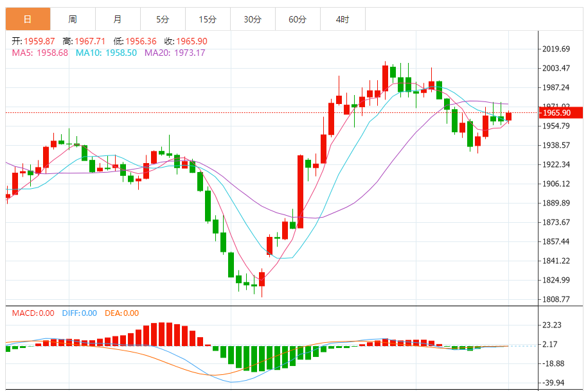Click the red 1965.90 current price label
This screenshot has width=588, height=391.
click(x=560, y=113)
